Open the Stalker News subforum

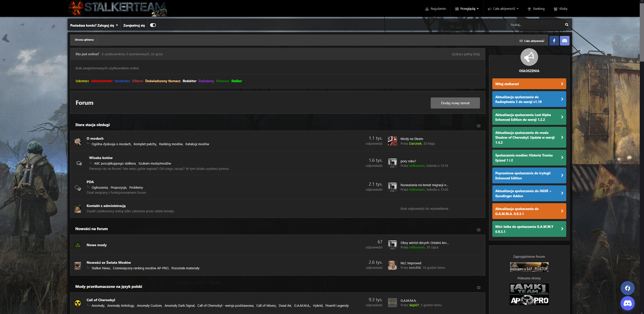[101, 268]
